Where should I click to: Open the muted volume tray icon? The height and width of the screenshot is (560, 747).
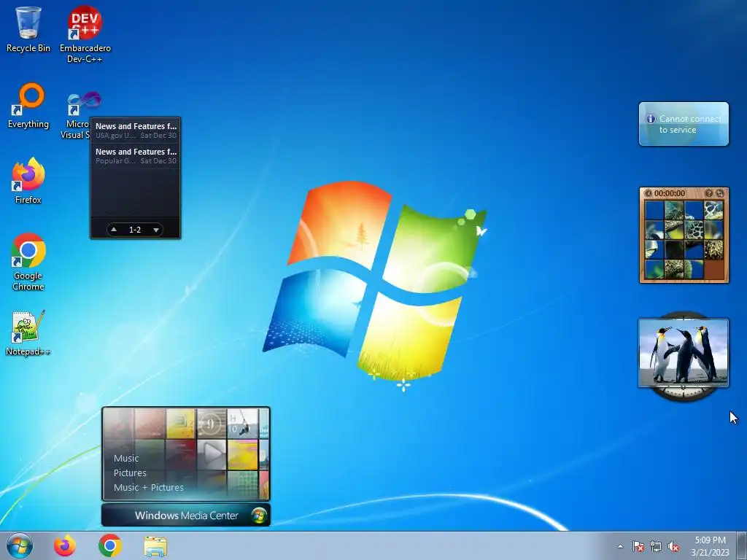(x=673, y=546)
